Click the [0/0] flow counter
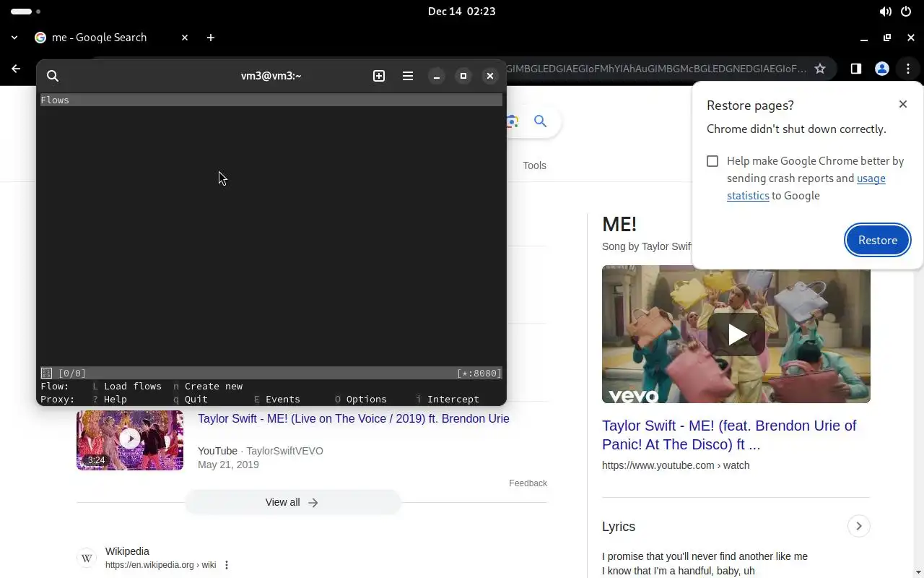Viewport: 924px width, 578px height. pos(72,373)
